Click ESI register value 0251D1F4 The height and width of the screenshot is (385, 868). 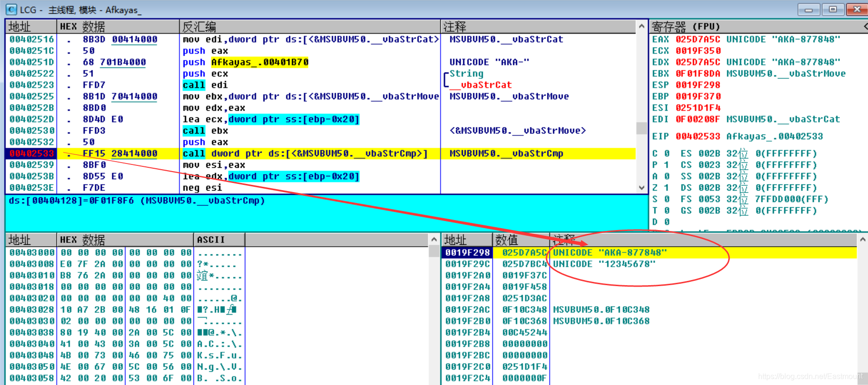coord(698,108)
